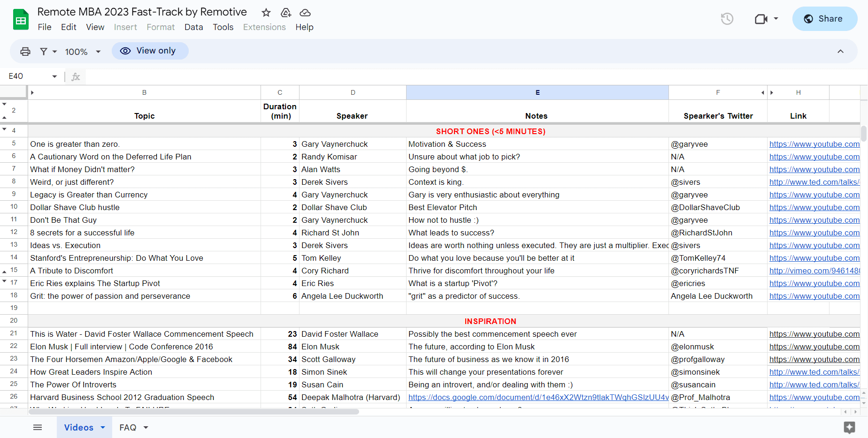Click the move to folder icon
The image size is (868, 438).
click(286, 13)
